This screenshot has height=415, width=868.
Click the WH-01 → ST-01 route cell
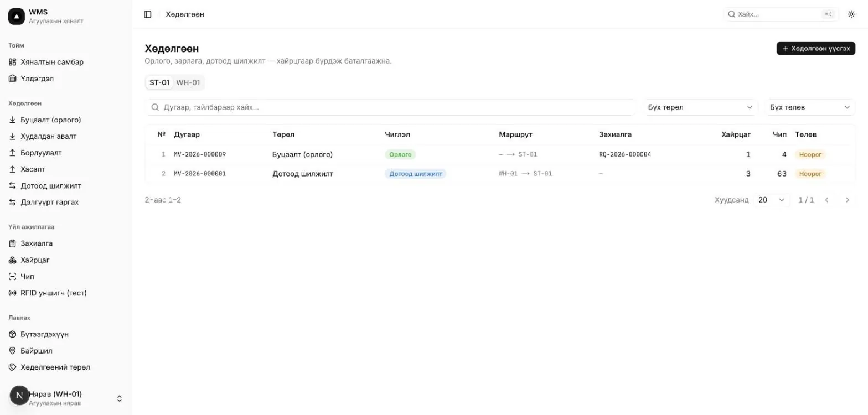pyautogui.click(x=525, y=174)
